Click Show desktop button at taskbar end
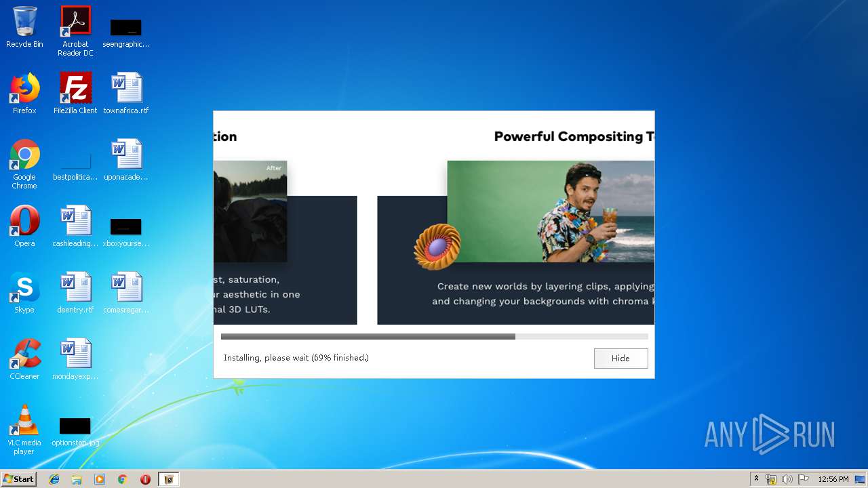 tap(861, 479)
